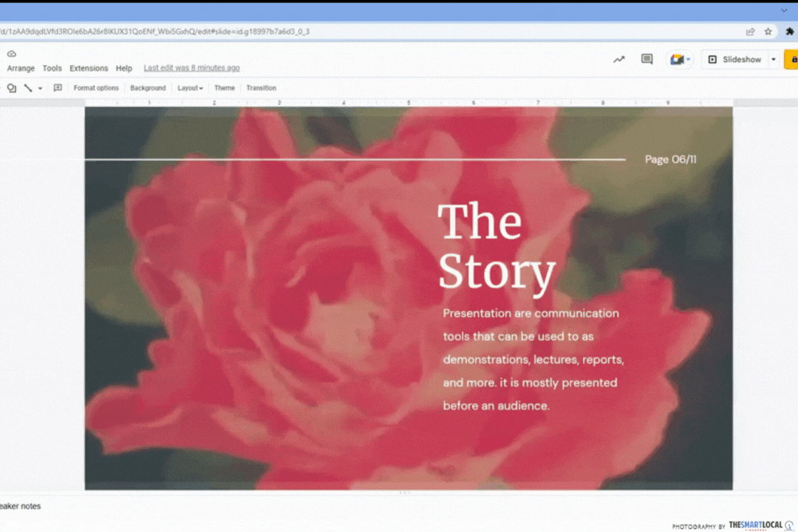
Task: Expand the Slideshow options dropdown arrow
Action: (x=774, y=59)
